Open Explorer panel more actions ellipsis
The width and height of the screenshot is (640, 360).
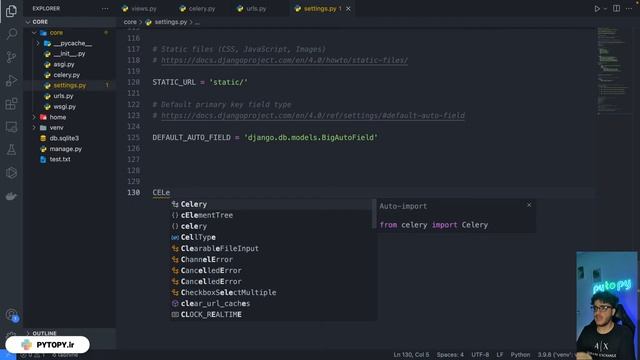105,9
